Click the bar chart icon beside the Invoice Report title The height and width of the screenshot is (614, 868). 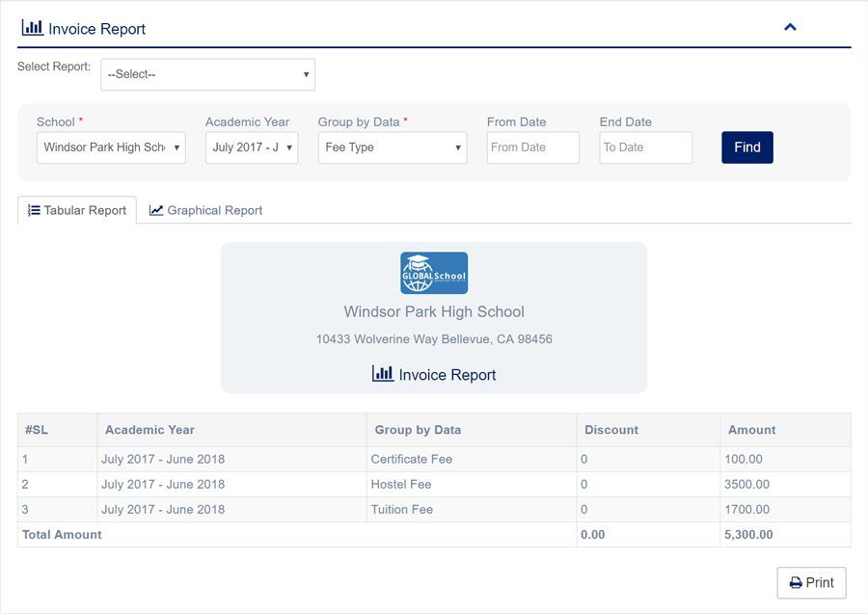click(x=32, y=27)
